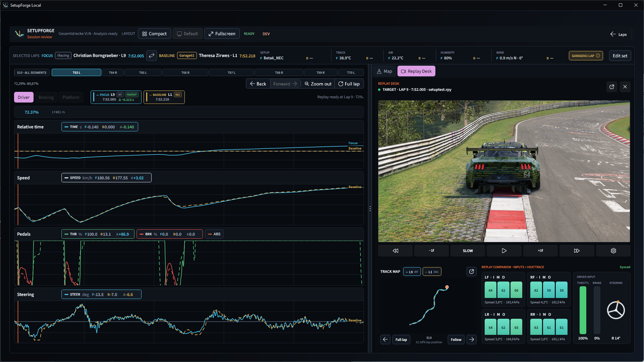The image size is (644, 362).
Task: Step replay back one frame
Action: 431,251
